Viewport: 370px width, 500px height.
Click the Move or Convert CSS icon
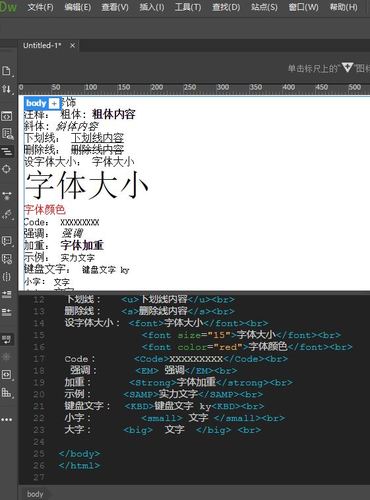tap(6, 393)
